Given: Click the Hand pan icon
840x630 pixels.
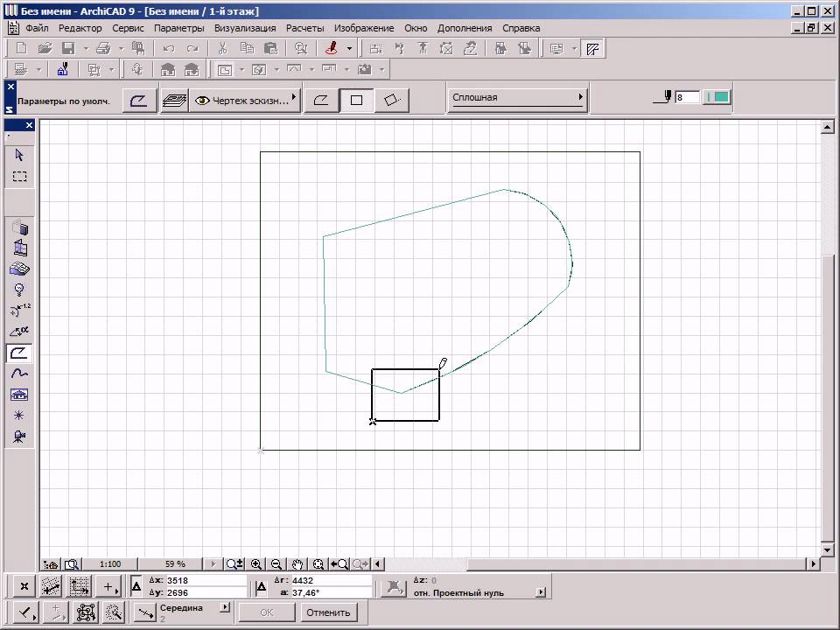Looking at the screenshot, I should tap(297, 564).
